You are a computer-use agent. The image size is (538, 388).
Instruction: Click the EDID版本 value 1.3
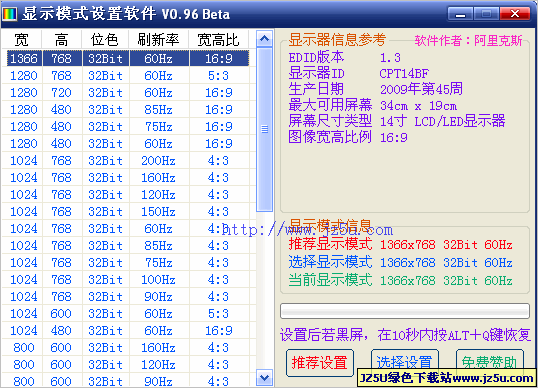[x=390, y=58]
